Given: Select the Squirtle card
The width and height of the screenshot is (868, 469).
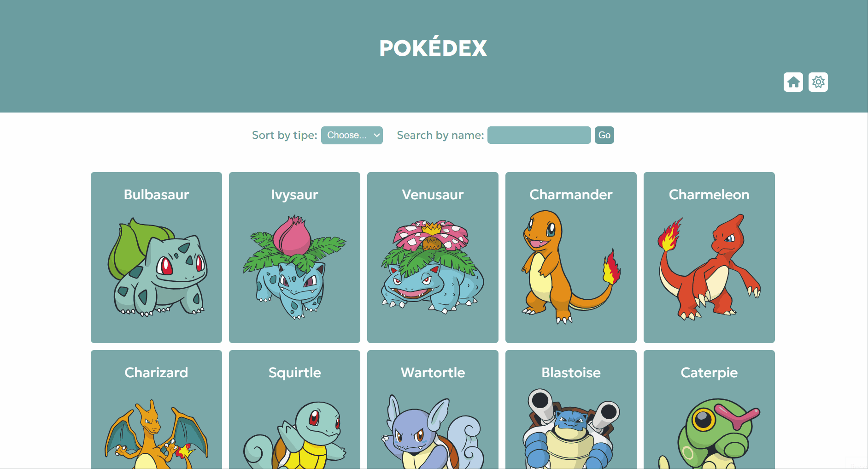Looking at the screenshot, I should point(294,410).
